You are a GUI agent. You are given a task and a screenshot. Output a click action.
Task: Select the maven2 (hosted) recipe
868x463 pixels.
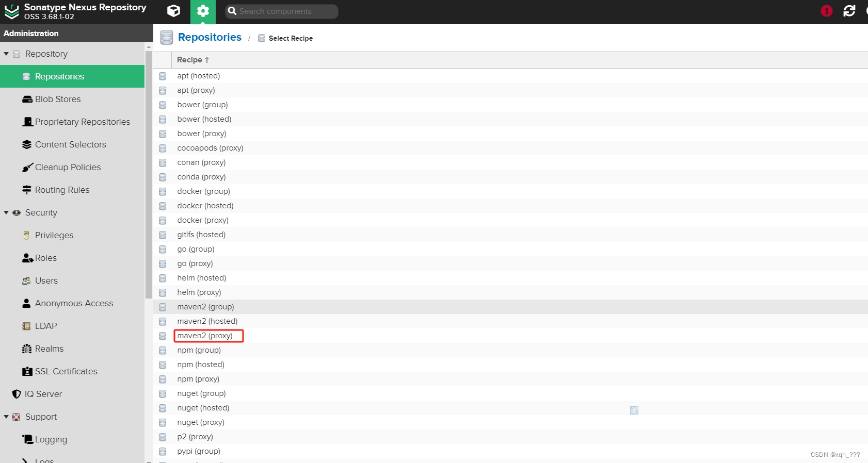207,321
